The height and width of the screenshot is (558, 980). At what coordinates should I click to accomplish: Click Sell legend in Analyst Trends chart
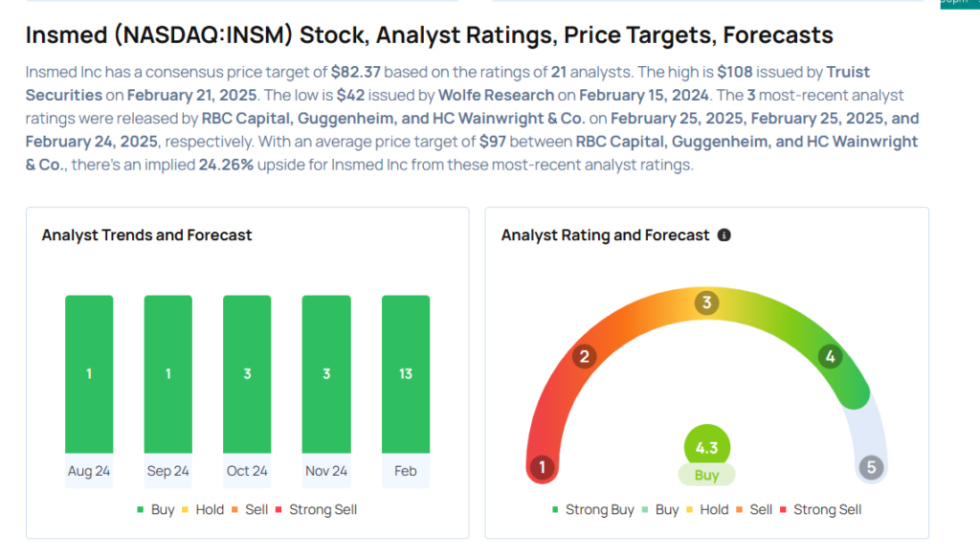249,510
